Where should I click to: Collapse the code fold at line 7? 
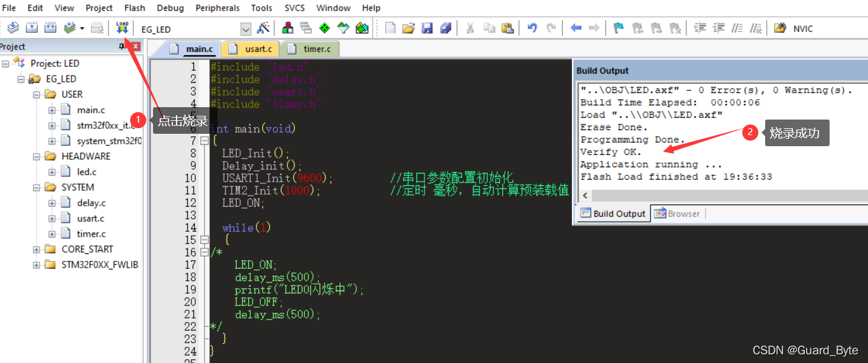click(204, 141)
